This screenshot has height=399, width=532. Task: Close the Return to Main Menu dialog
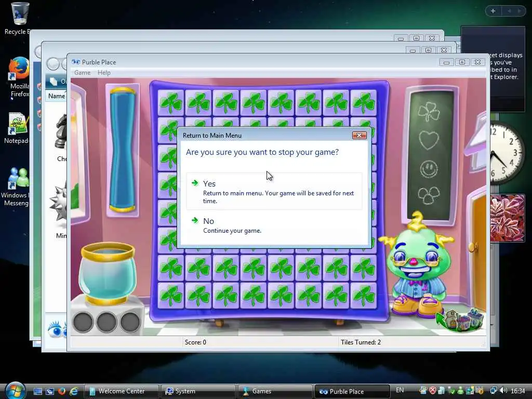tap(360, 136)
